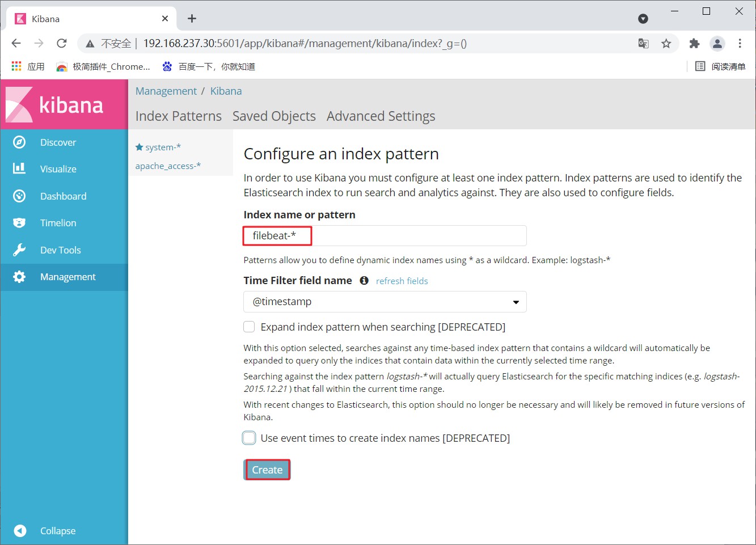Click the browser address bar URL
The height and width of the screenshot is (545, 756).
click(305, 44)
